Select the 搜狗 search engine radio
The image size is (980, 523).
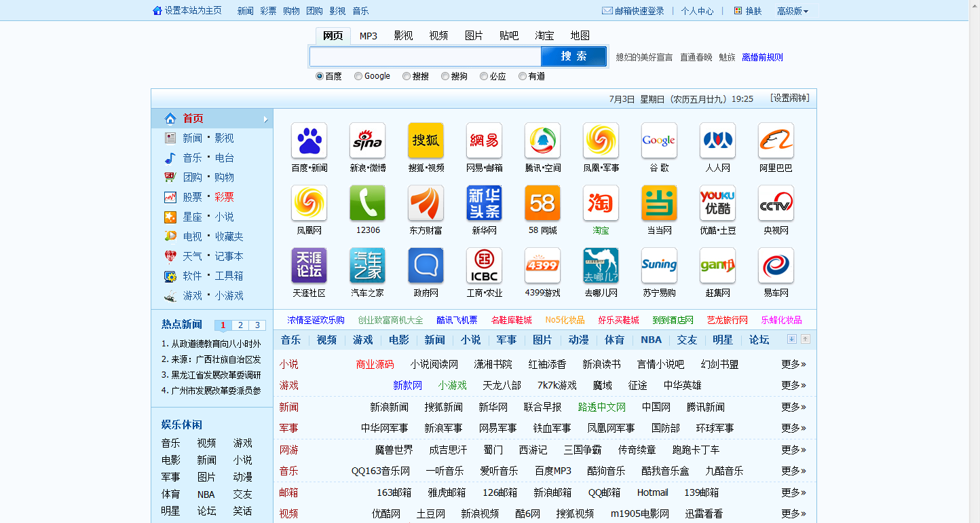(445, 76)
